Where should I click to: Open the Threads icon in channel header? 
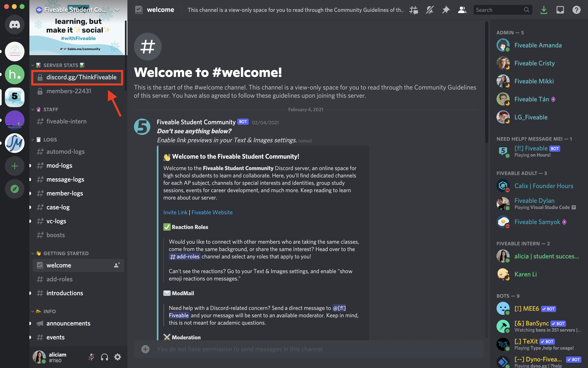coord(413,10)
